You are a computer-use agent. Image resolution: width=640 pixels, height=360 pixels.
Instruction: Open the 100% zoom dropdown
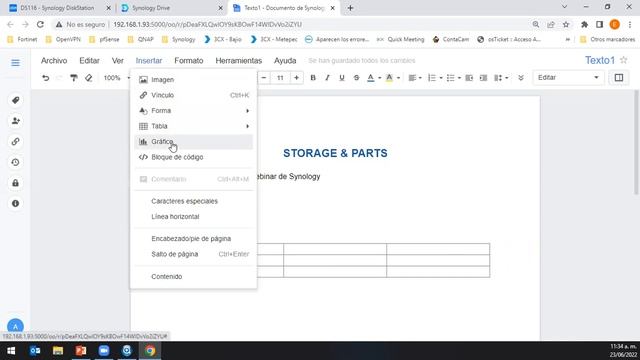117,78
